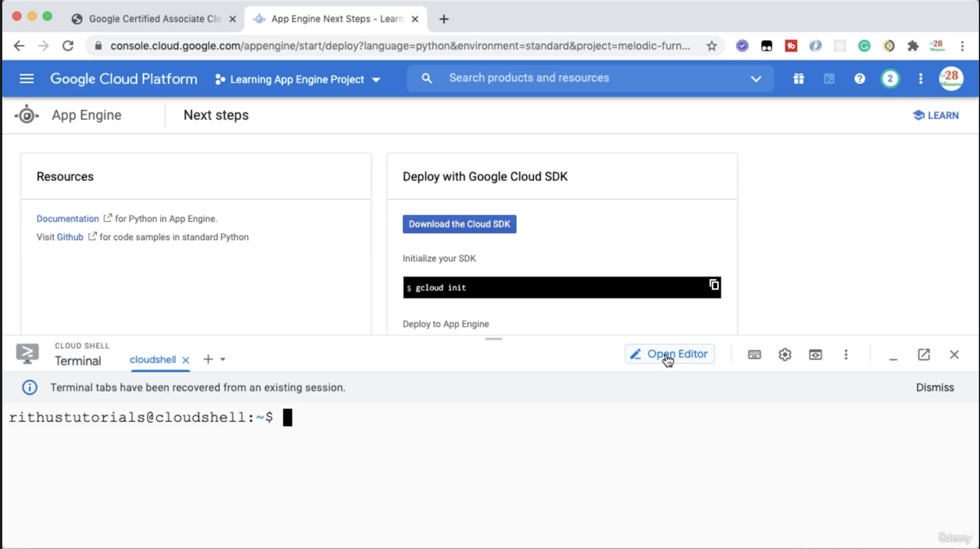Click the Cloud Shell web preview icon
Viewport: 980px width, 549px height.
point(815,355)
